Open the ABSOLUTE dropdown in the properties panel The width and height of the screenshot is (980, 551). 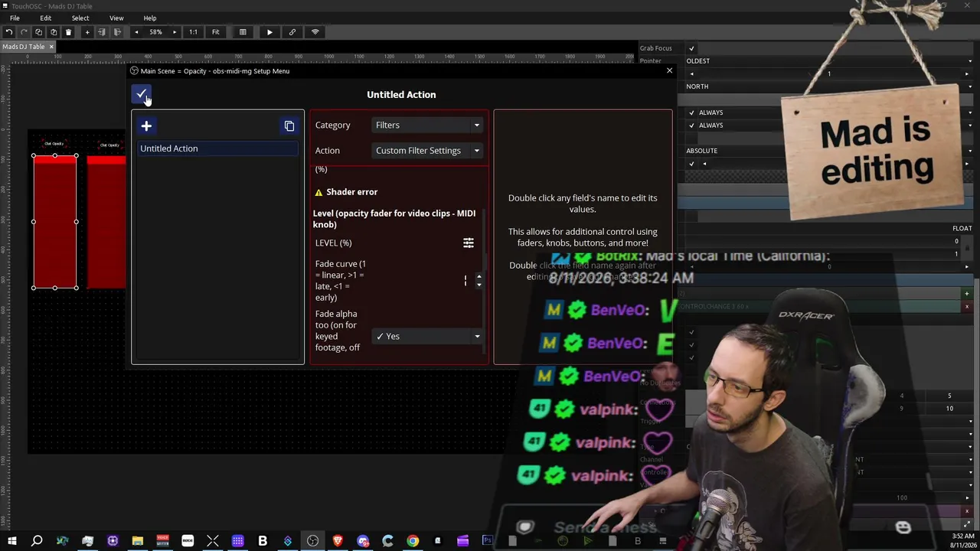pyautogui.click(x=828, y=151)
